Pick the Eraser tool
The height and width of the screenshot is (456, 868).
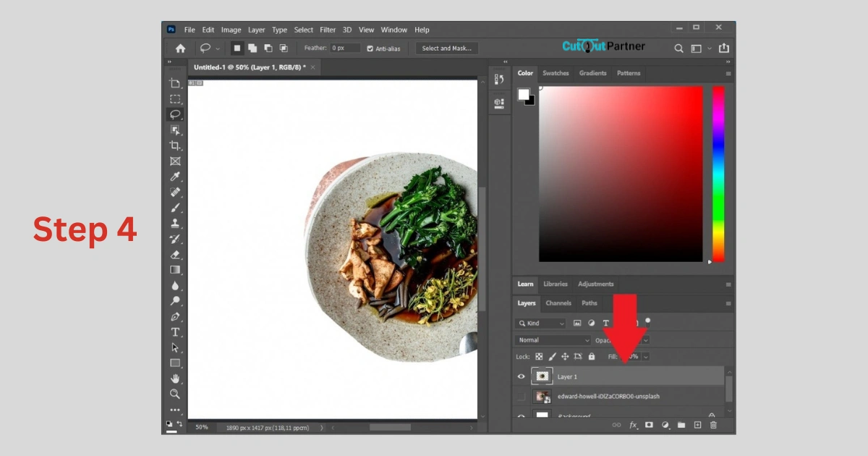(x=175, y=254)
